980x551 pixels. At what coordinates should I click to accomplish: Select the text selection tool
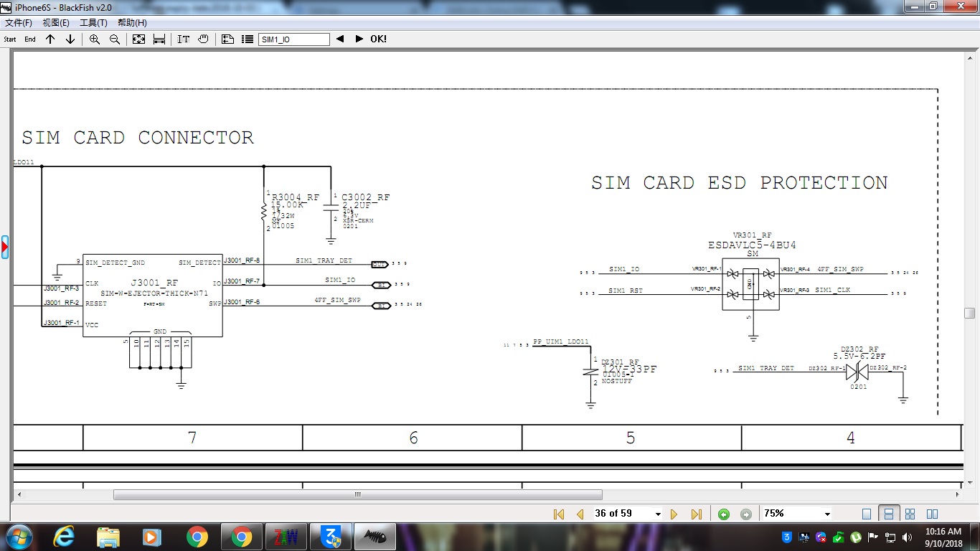184,39
